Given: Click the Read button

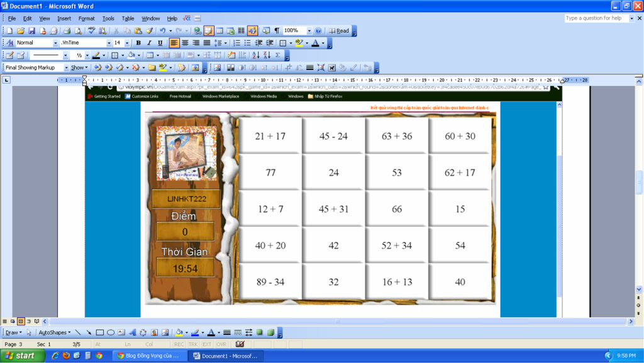Looking at the screenshot, I should (x=339, y=31).
